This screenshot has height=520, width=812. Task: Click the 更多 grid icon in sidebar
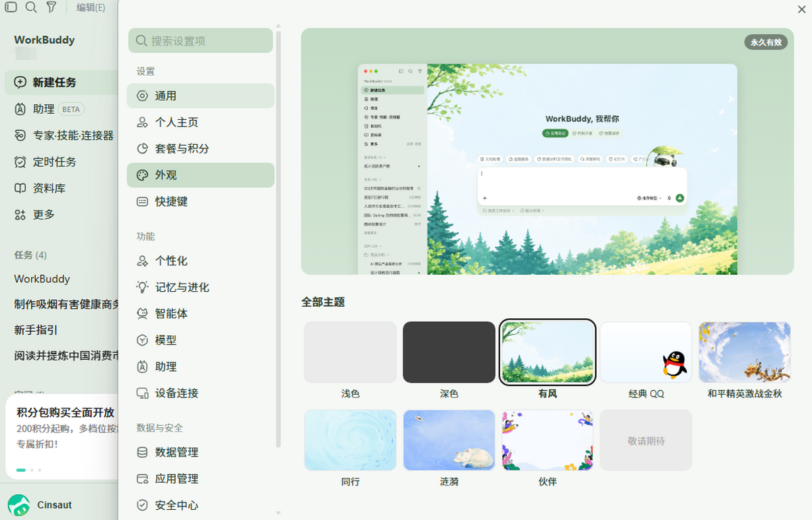pyautogui.click(x=20, y=215)
